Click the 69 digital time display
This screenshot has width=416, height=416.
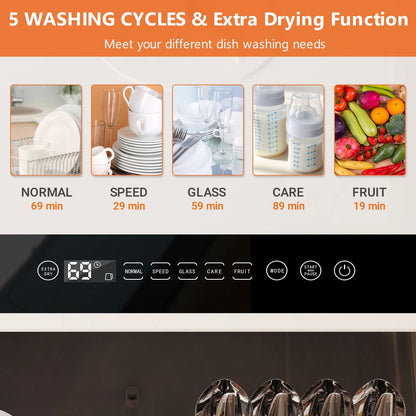point(79,271)
